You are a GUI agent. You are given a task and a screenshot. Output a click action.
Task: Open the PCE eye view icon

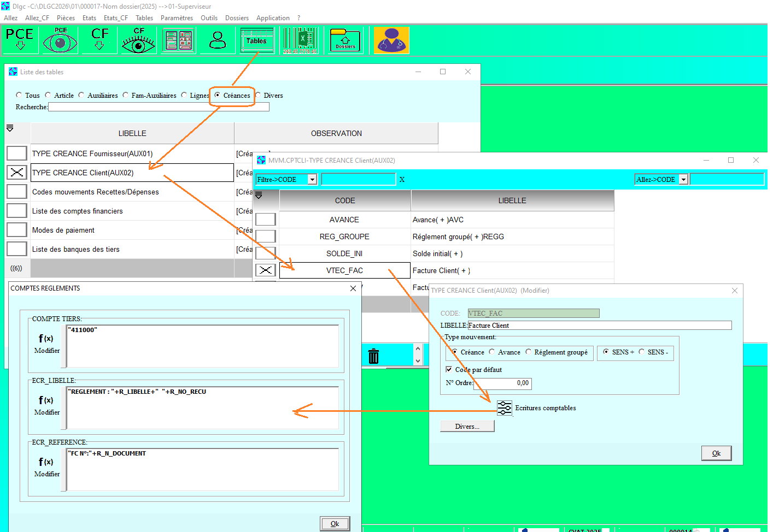tap(60, 40)
